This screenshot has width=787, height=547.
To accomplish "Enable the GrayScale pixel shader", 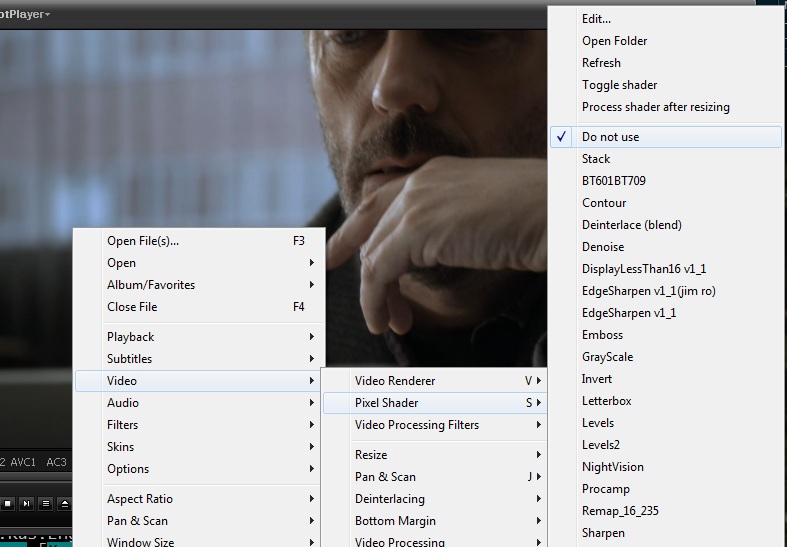I will [607, 357].
